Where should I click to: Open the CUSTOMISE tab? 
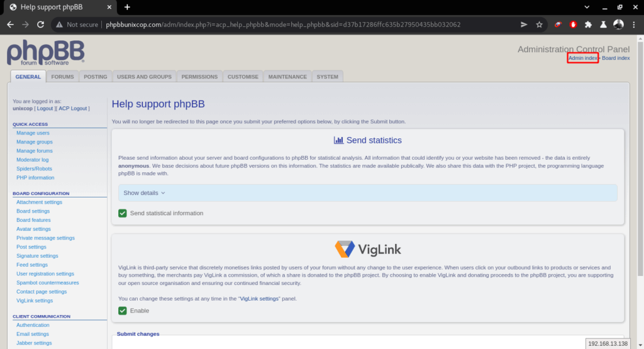pyautogui.click(x=243, y=77)
